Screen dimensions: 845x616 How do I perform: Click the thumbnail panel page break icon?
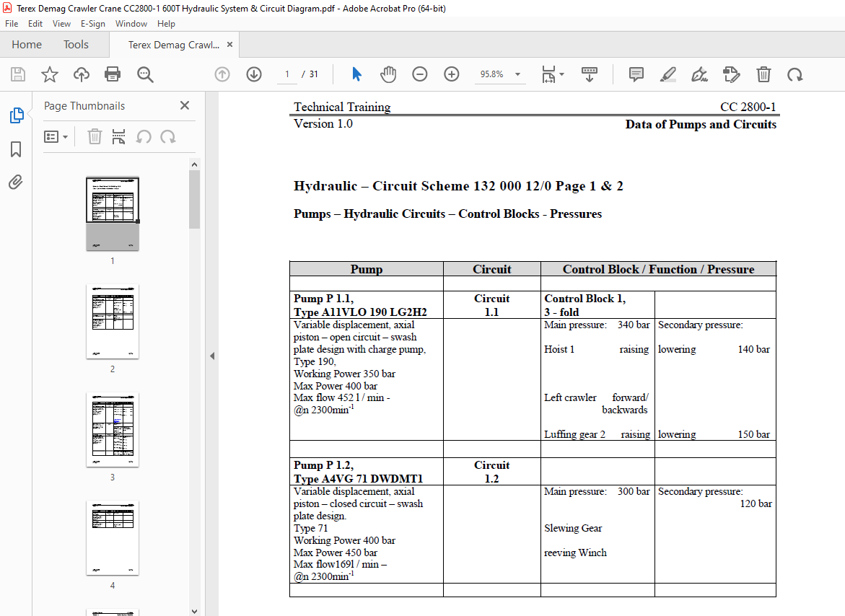click(x=118, y=137)
